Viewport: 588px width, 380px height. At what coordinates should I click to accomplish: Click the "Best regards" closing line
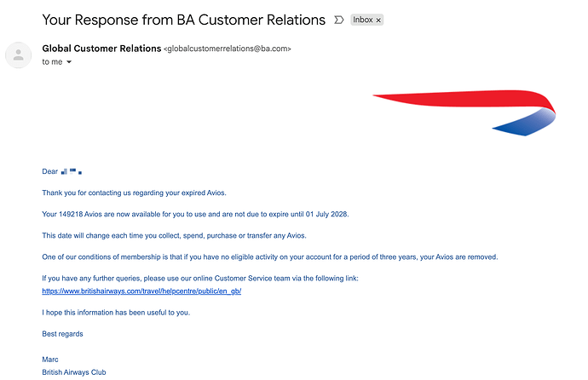pyautogui.click(x=62, y=334)
